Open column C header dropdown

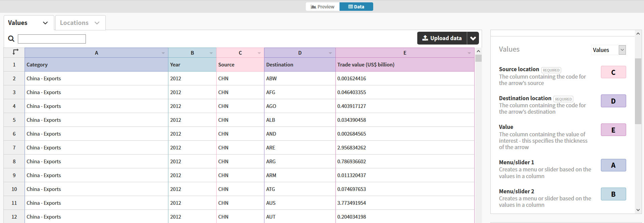tap(259, 53)
